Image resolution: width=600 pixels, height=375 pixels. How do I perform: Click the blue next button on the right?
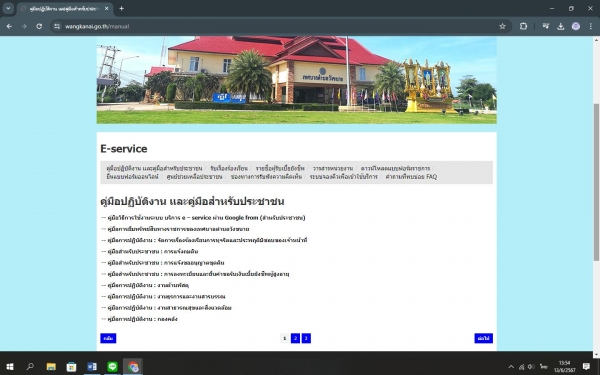click(x=483, y=338)
